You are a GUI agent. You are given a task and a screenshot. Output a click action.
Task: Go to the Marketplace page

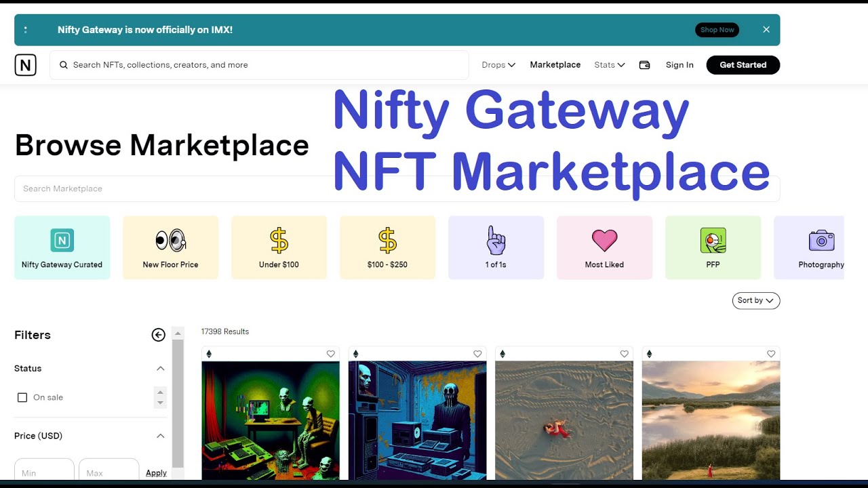tap(555, 65)
